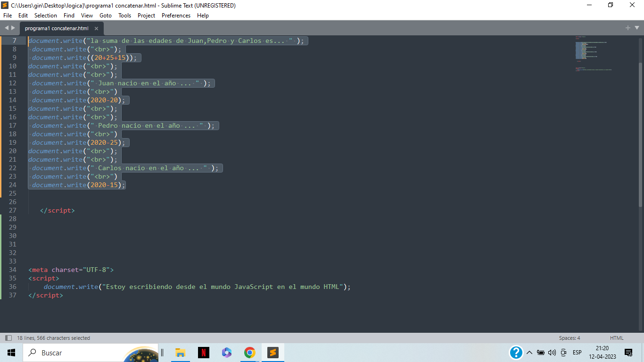Open the Tools menu

click(x=125, y=16)
